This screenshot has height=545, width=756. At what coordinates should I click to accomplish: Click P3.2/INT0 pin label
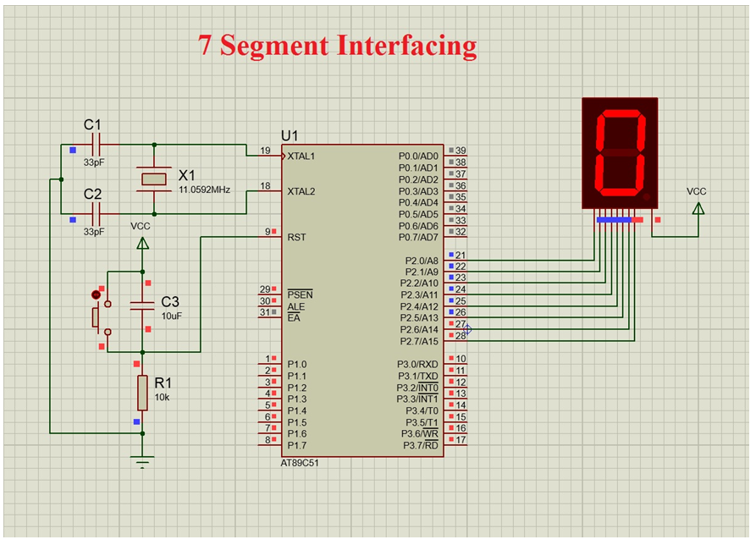click(x=417, y=388)
